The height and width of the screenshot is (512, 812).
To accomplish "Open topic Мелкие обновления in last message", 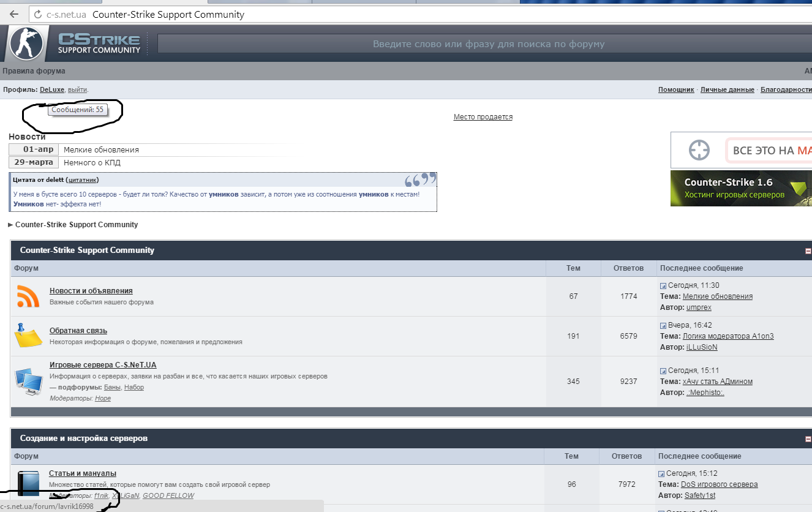I will 718,296.
